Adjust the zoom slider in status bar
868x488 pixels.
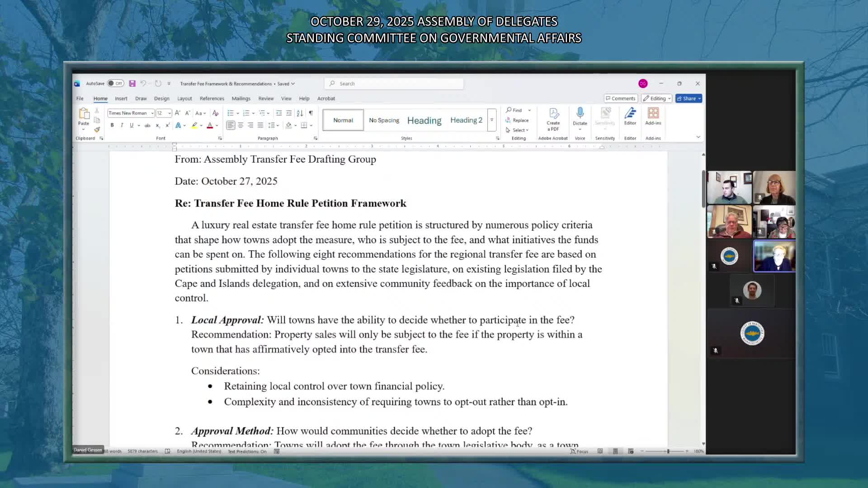(x=668, y=451)
